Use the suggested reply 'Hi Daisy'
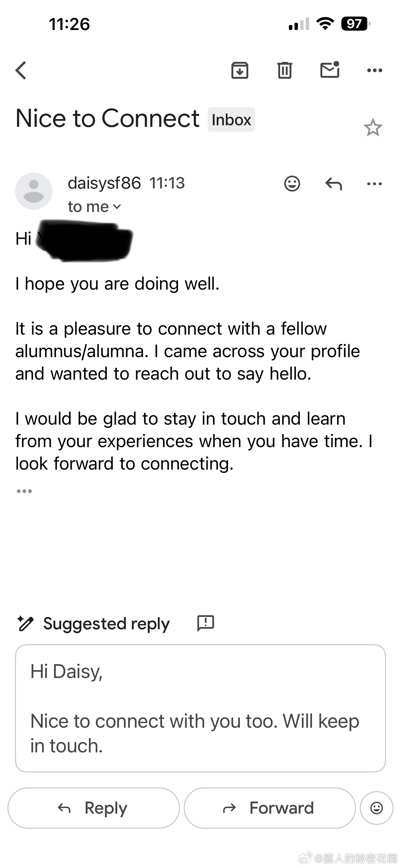Image resolution: width=401 pixels, height=868 pixels. pos(200,708)
